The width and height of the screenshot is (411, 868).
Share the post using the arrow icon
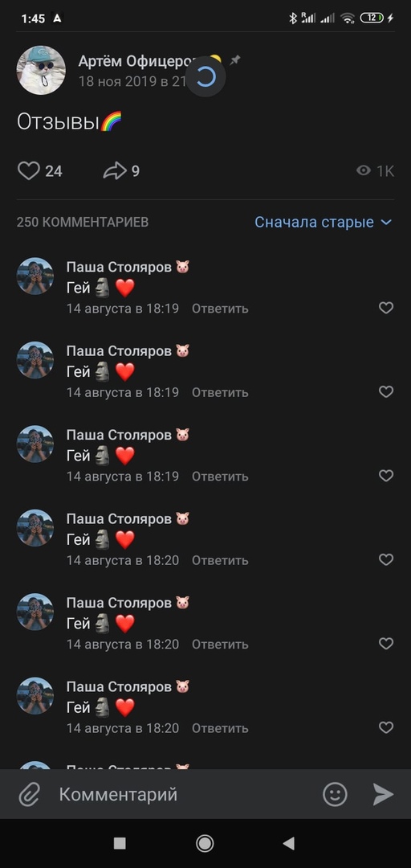[x=115, y=170]
